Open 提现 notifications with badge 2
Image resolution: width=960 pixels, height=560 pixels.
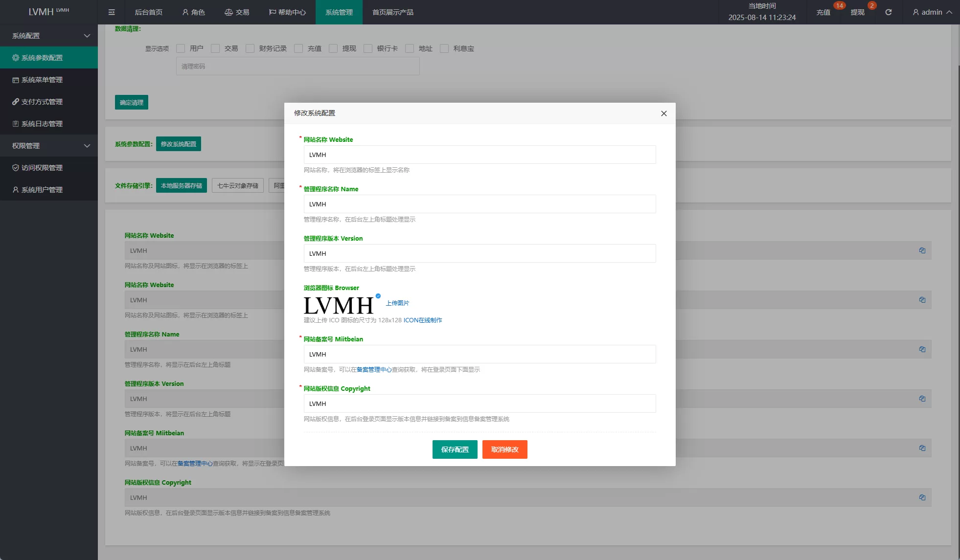coord(857,12)
